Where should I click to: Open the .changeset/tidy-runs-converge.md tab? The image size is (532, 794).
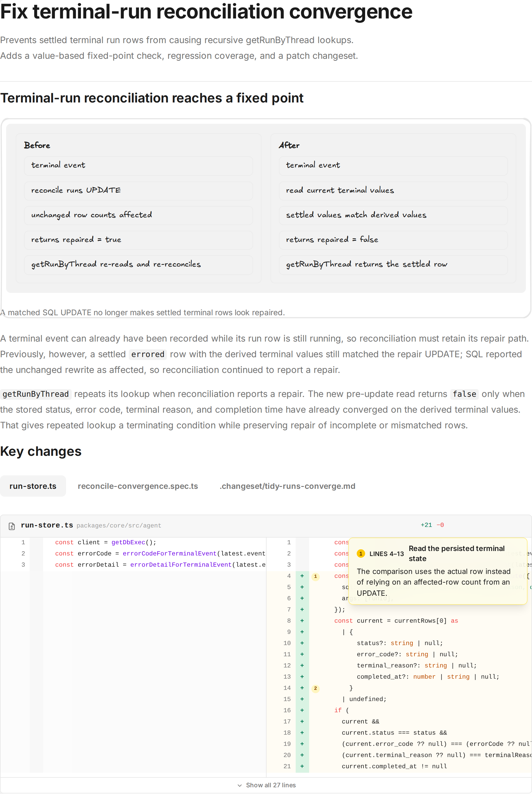click(287, 486)
